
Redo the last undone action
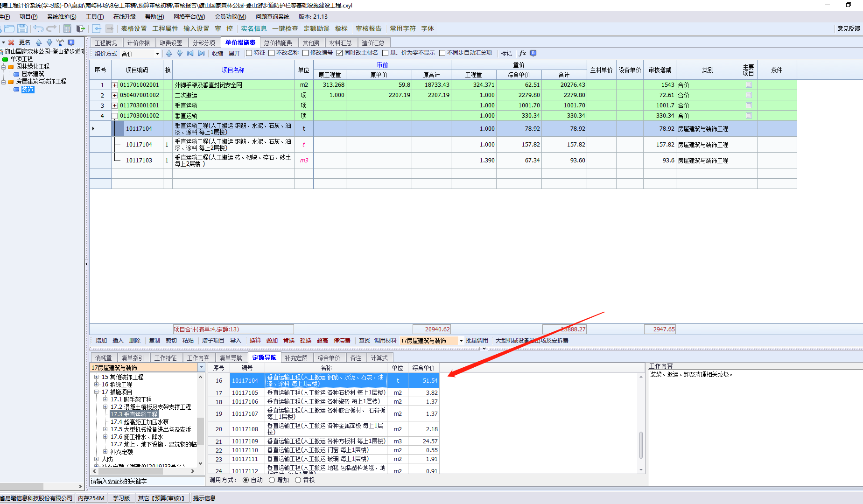point(51,29)
